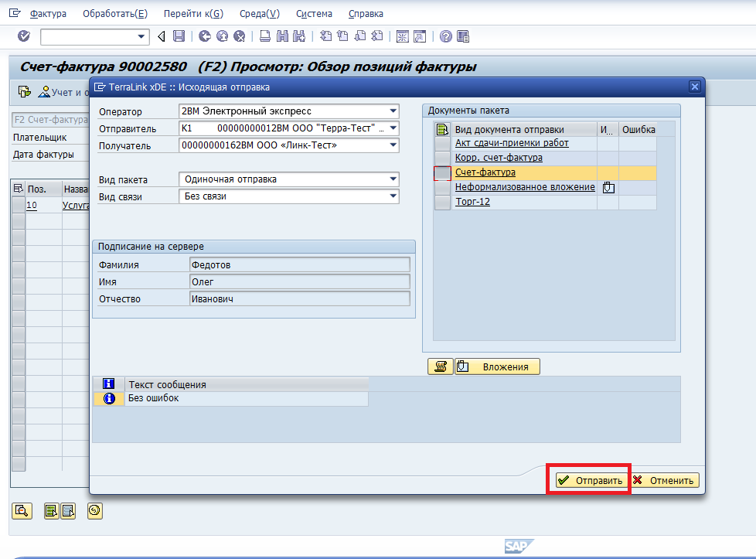The height and width of the screenshot is (559, 756).
Task: Open the Получатель dropdown
Action: [393, 145]
